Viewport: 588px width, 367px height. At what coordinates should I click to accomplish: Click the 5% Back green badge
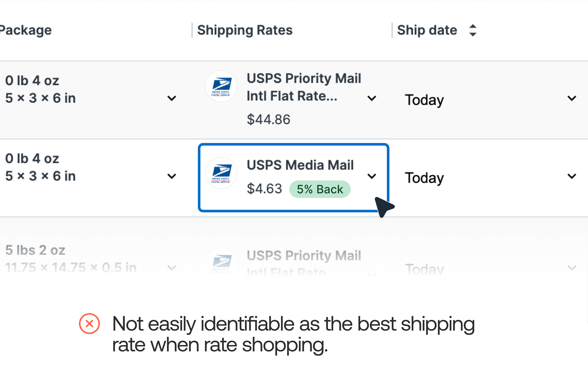pos(320,189)
